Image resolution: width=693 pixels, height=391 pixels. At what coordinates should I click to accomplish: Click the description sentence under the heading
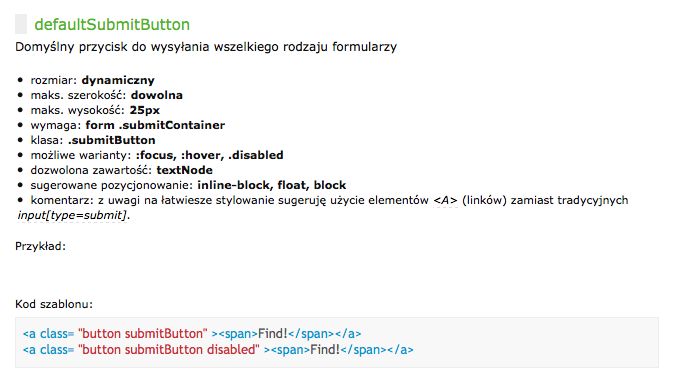(206, 47)
